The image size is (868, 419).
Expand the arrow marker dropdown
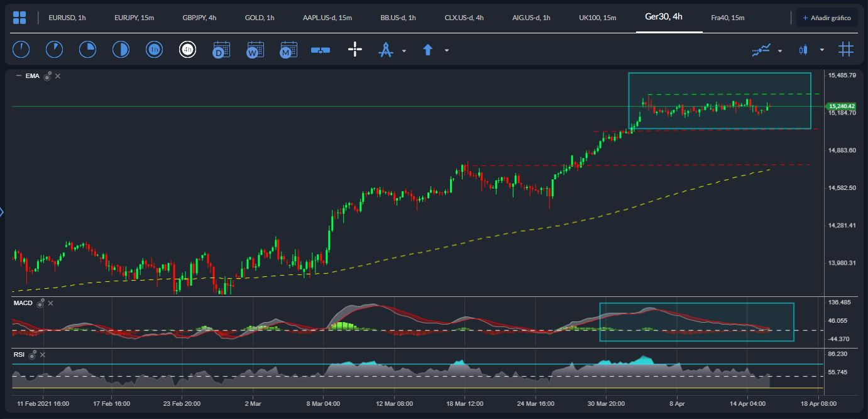[x=447, y=50]
